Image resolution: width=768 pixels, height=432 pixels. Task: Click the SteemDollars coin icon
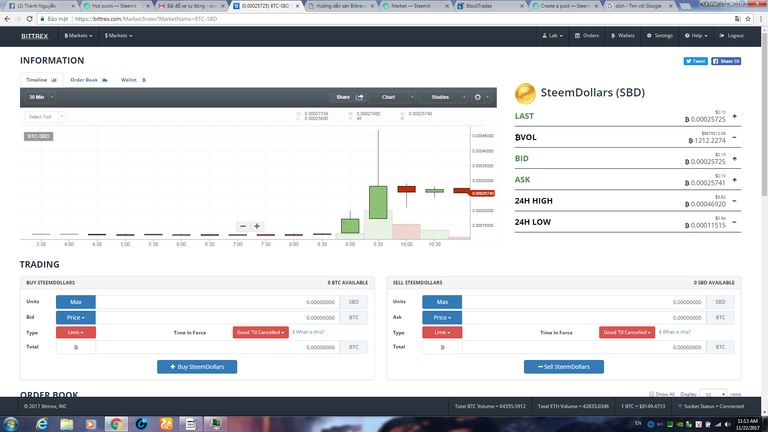click(x=525, y=94)
